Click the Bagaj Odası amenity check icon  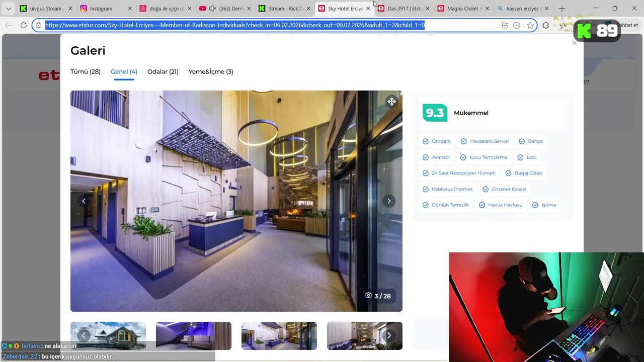(509, 173)
